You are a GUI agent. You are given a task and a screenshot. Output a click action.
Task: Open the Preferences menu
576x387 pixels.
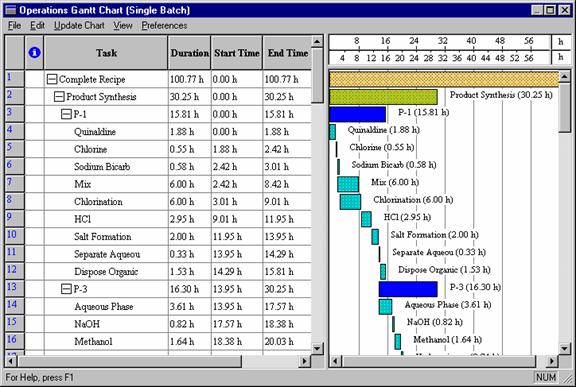point(164,25)
